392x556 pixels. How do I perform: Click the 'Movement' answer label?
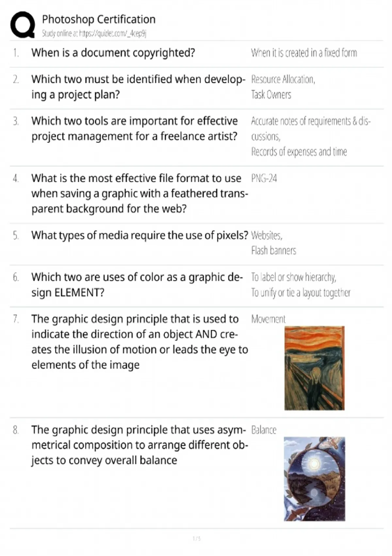[x=268, y=319]
